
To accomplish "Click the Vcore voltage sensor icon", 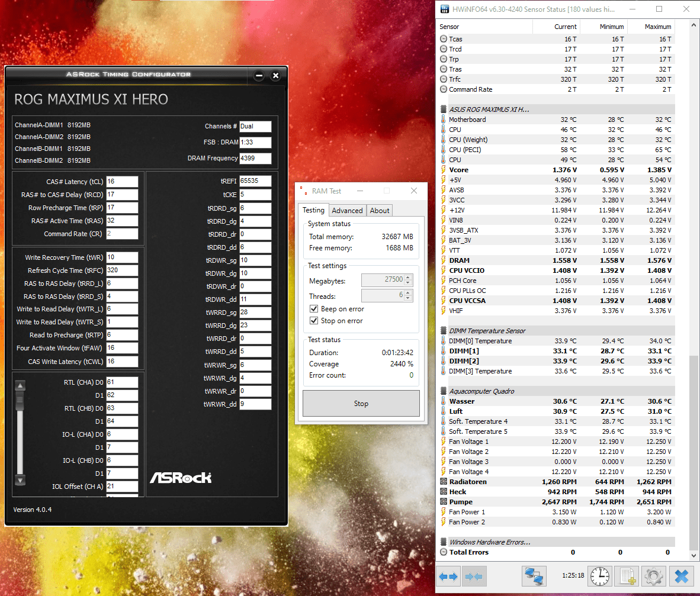I will 444,169.
